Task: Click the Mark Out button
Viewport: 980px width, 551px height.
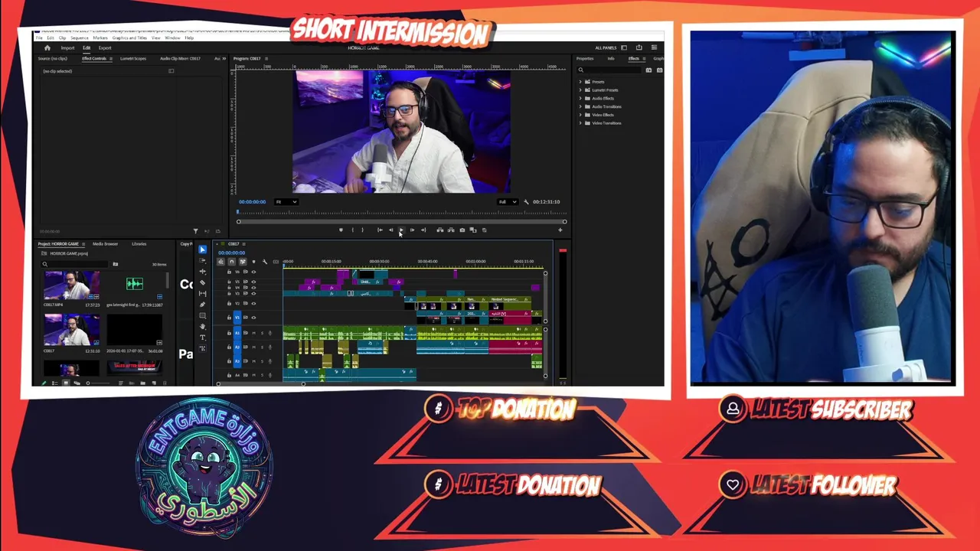Action: click(362, 230)
